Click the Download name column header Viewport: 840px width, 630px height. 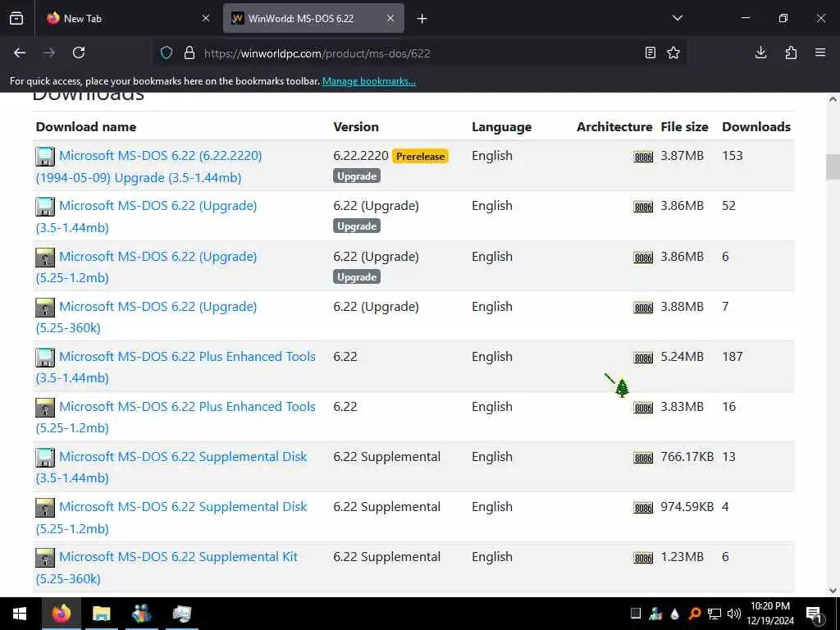pos(86,127)
